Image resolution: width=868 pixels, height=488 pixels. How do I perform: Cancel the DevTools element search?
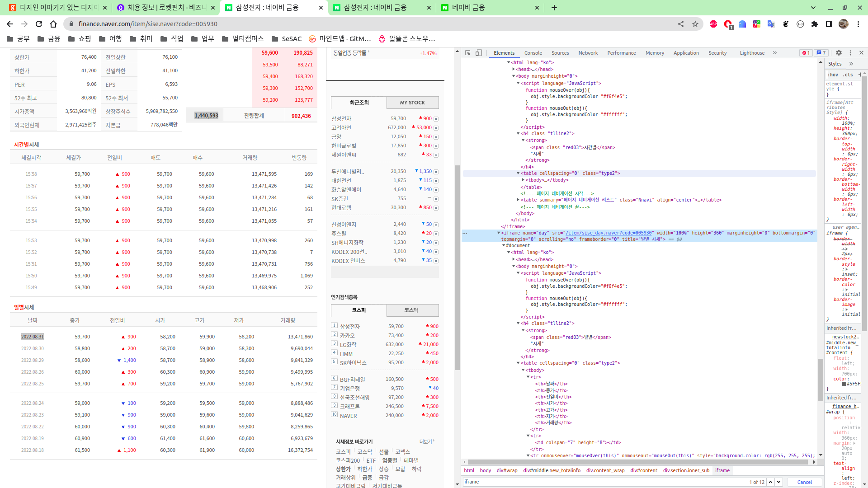pos(804,482)
